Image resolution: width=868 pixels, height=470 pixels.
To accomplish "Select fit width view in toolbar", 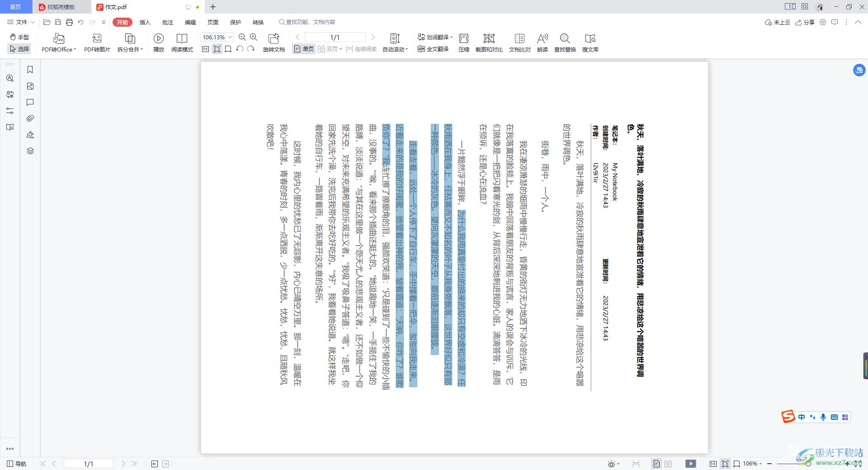I will coord(228,49).
